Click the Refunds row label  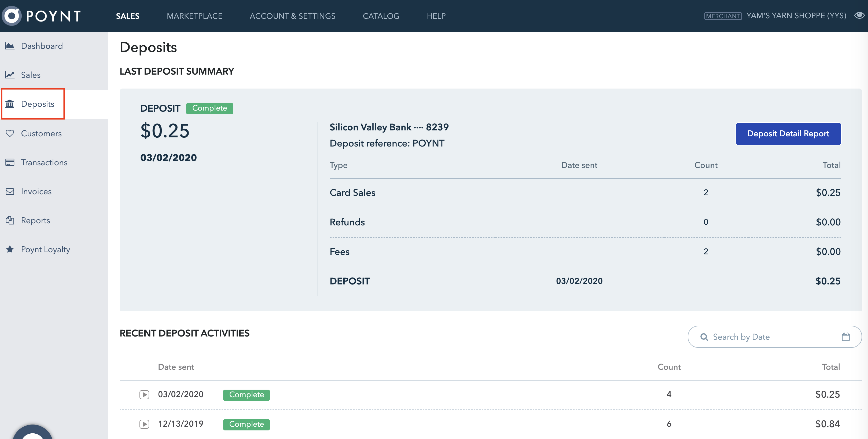pyautogui.click(x=347, y=222)
